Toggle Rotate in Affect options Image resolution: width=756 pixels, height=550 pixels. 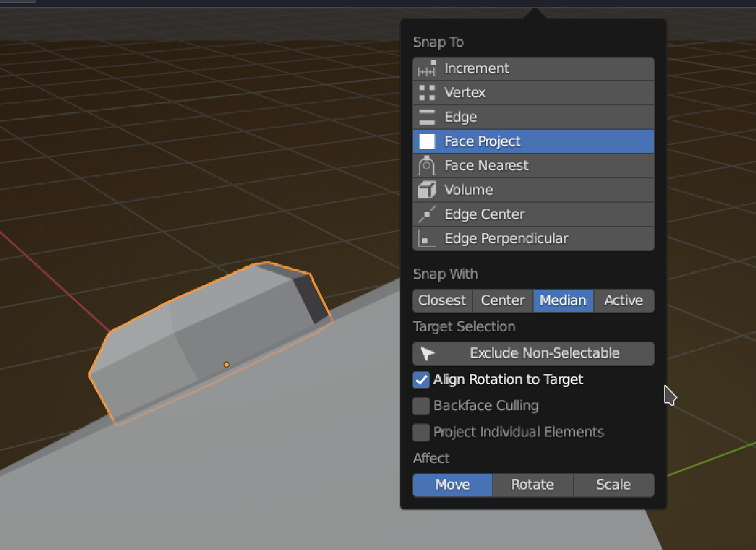pyautogui.click(x=533, y=485)
